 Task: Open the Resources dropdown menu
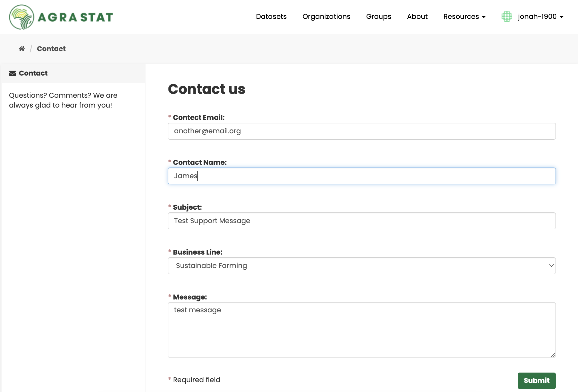(464, 17)
